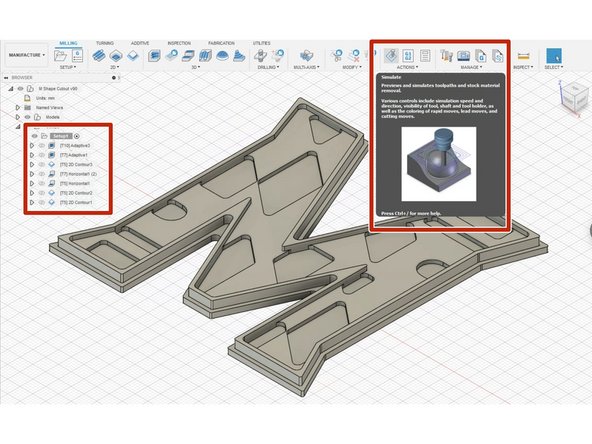Choose the Face operation toolbar icon
The image size is (592, 444).
[x=133, y=56]
